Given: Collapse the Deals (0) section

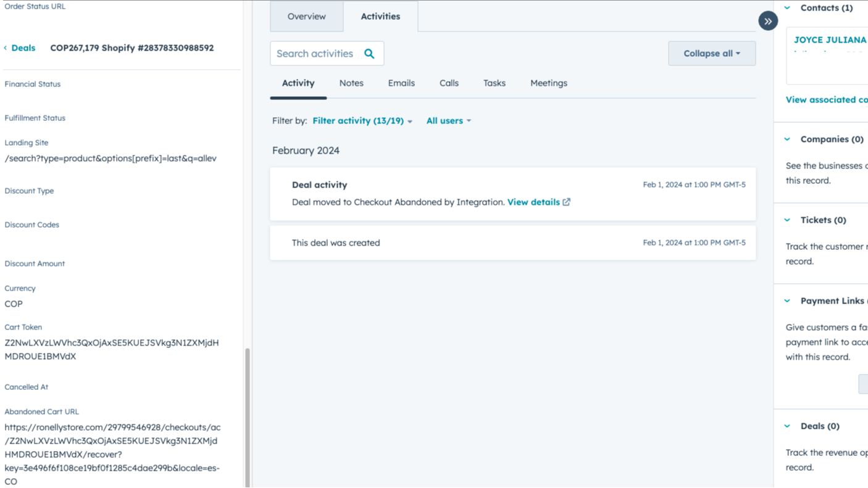Looking at the screenshot, I should pos(787,426).
